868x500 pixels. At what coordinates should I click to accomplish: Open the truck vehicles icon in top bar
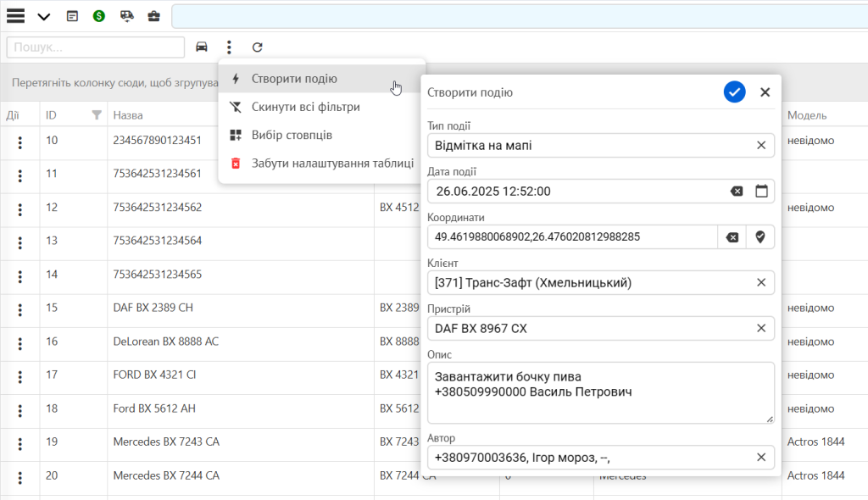[127, 16]
